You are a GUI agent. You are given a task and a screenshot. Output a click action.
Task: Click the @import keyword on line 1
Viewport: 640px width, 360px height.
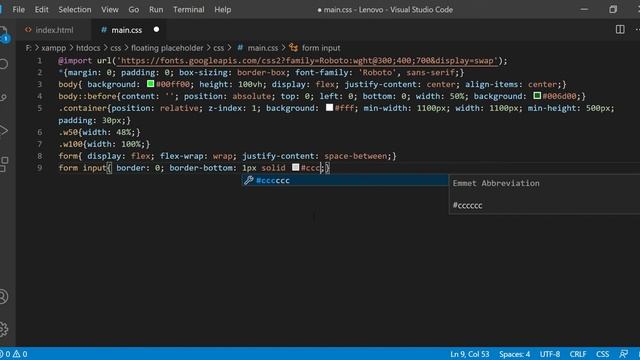[75, 60]
